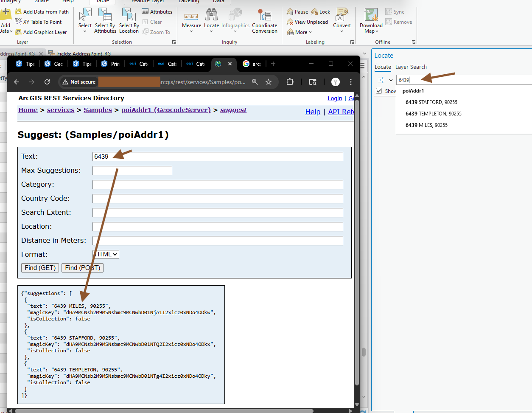Viewport: 532px width, 413px height.
Task: Open a new browser tab
Action: pos(273,64)
